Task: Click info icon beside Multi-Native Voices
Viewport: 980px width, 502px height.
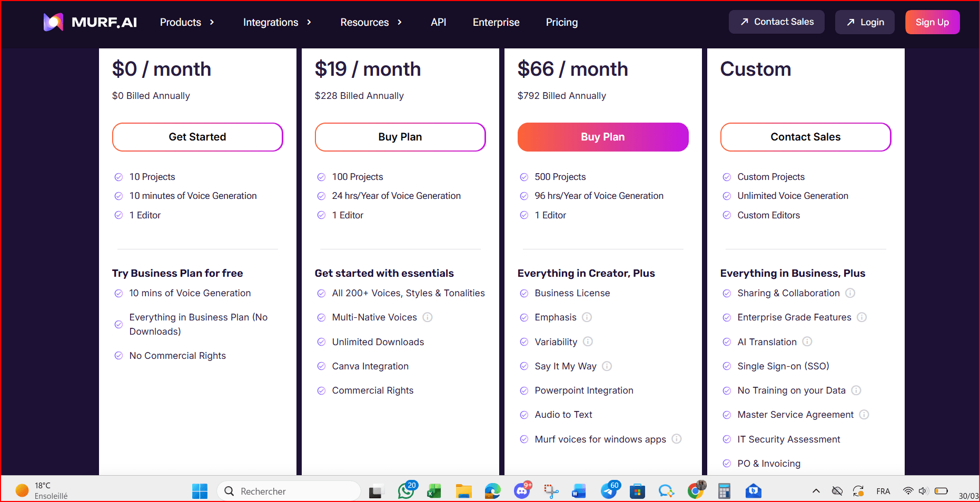Action: 428,317
